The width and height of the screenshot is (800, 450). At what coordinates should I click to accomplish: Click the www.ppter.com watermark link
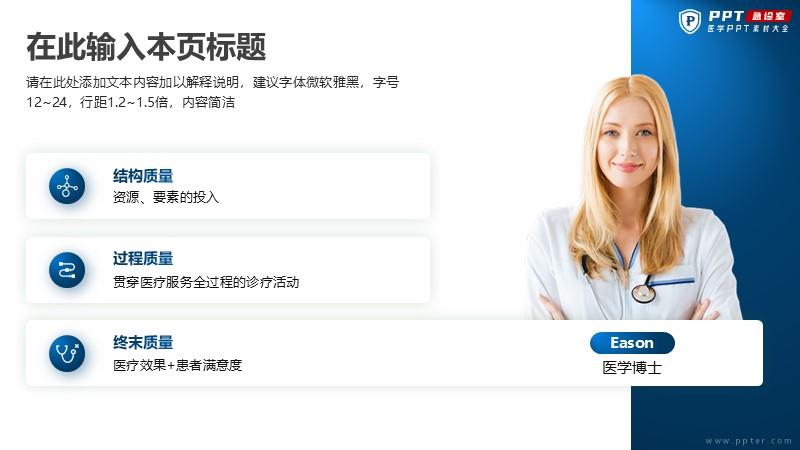tap(748, 440)
